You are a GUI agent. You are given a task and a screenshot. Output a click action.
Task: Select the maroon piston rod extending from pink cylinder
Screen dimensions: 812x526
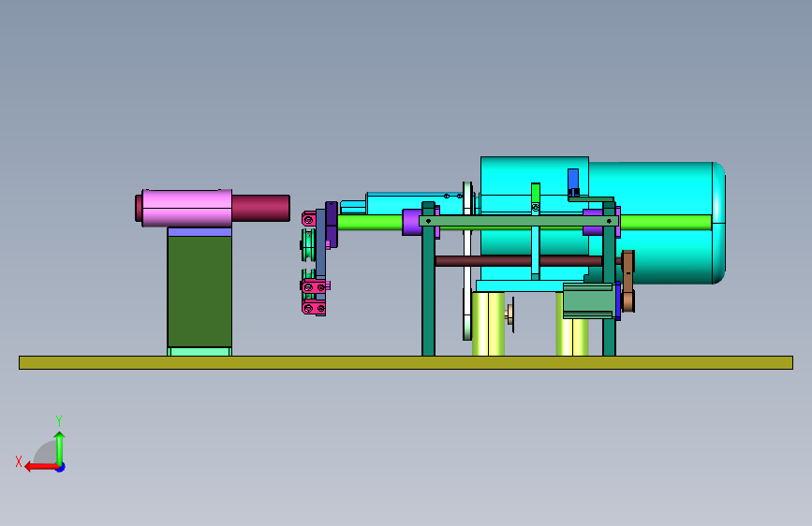click(x=260, y=208)
